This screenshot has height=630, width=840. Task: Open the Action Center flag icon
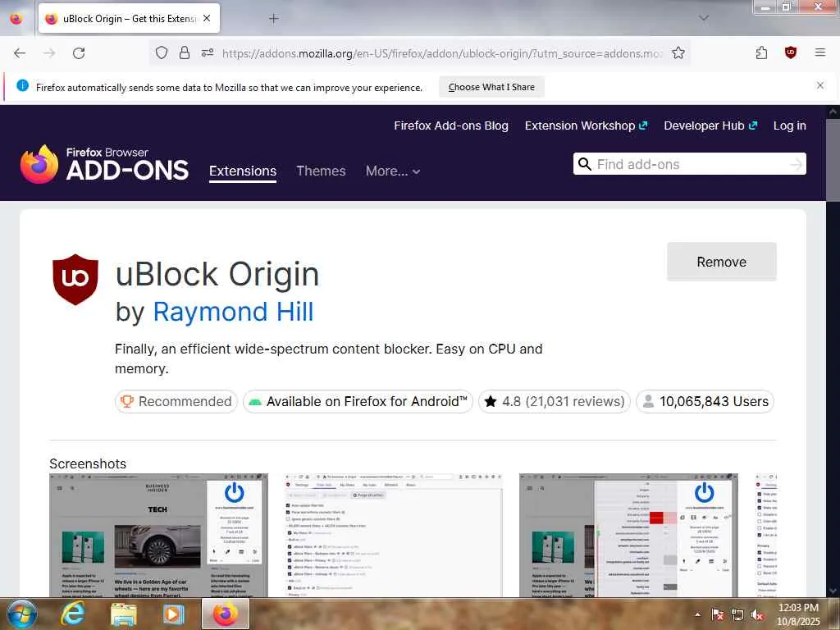[718, 614]
